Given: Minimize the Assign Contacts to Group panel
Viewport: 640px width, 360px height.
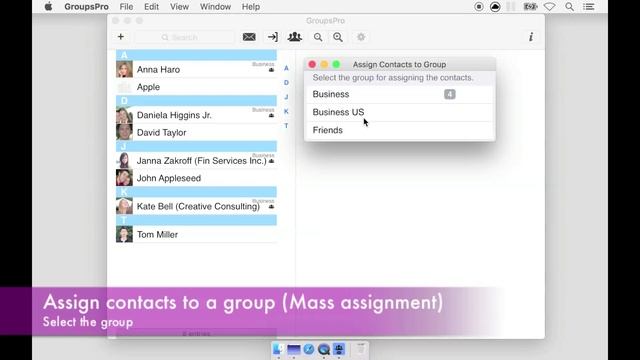Looking at the screenshot, I should click(324, 64).
